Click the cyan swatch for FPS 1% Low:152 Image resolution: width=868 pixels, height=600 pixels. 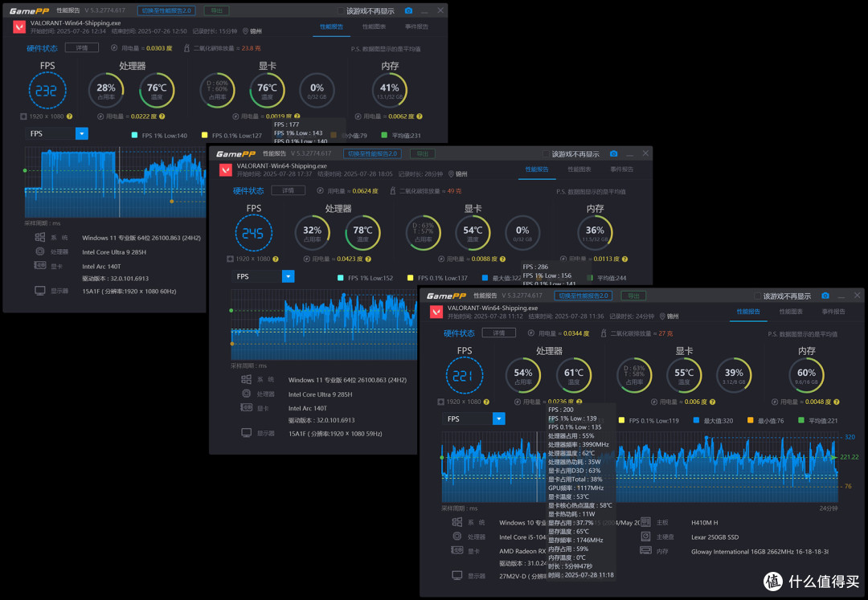pos(340,278)
